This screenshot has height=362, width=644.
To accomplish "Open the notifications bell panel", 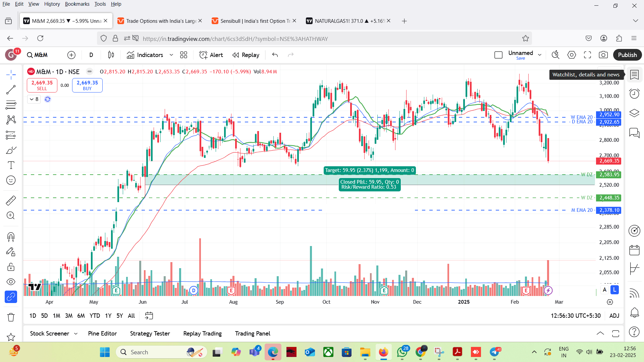I will [x=634, y=313].
